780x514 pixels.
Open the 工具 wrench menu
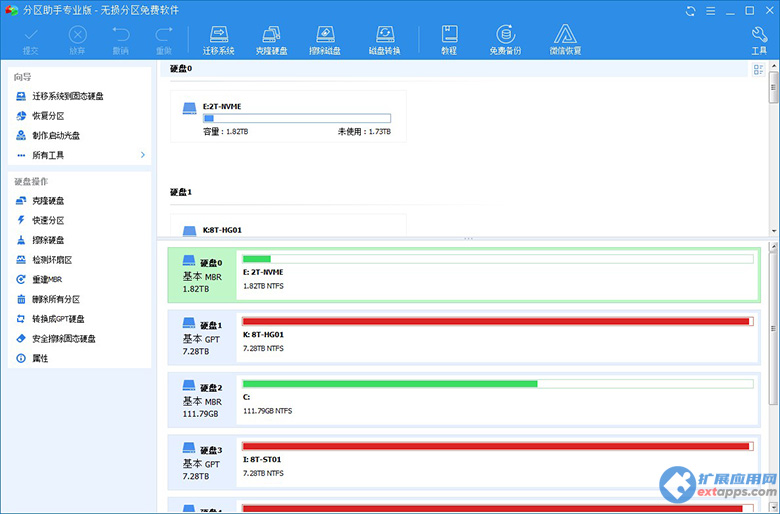tap(759, 41)
